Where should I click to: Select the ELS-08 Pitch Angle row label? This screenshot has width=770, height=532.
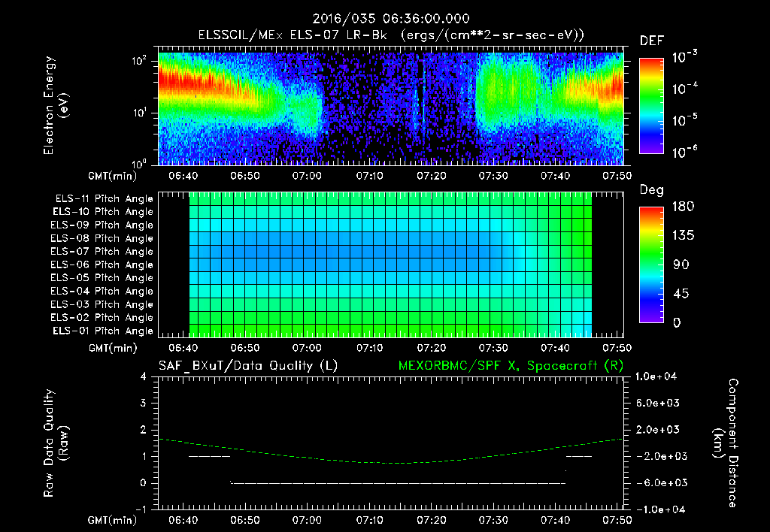(102, 238)
